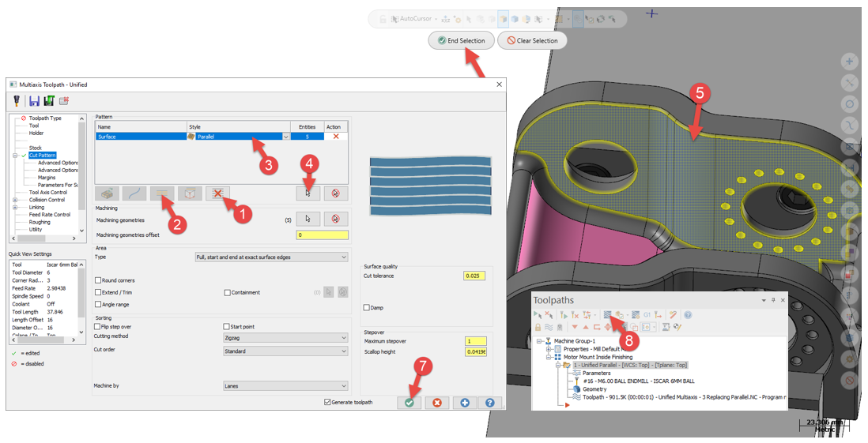Click the machining geometries unselect button
The width and height of the screenshot is (868, 443).
[x=335, y=219]
